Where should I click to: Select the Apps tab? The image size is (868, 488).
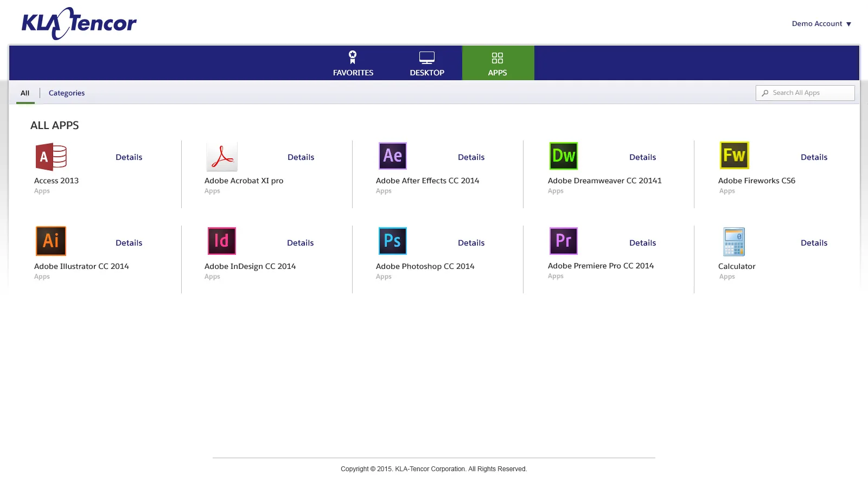pyautogui.click(x=497, y=63)
